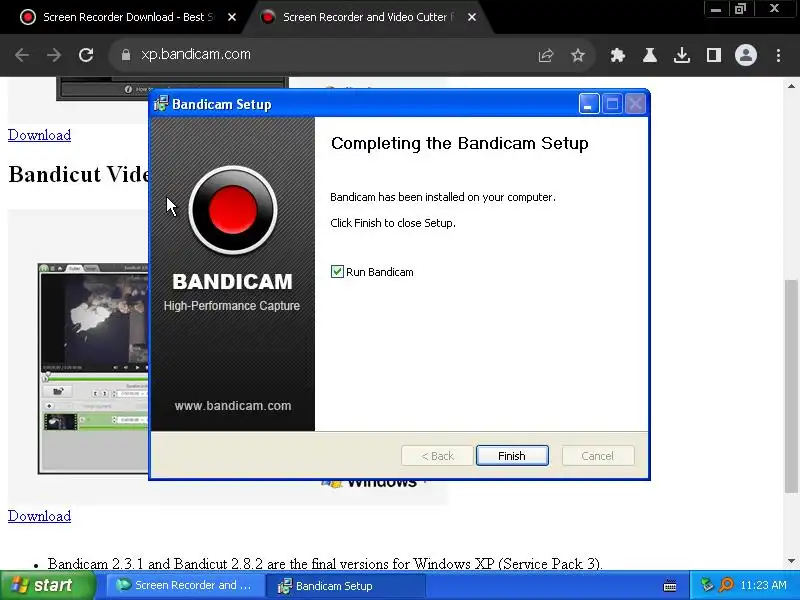
Task: Click the Download link below Bandicut screenshot
Action: [39, 516]
